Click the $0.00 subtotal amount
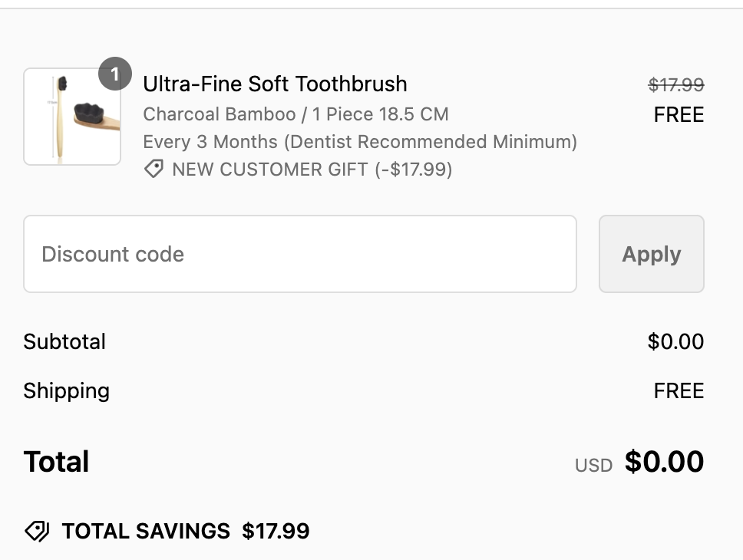 tap(675, 341)
